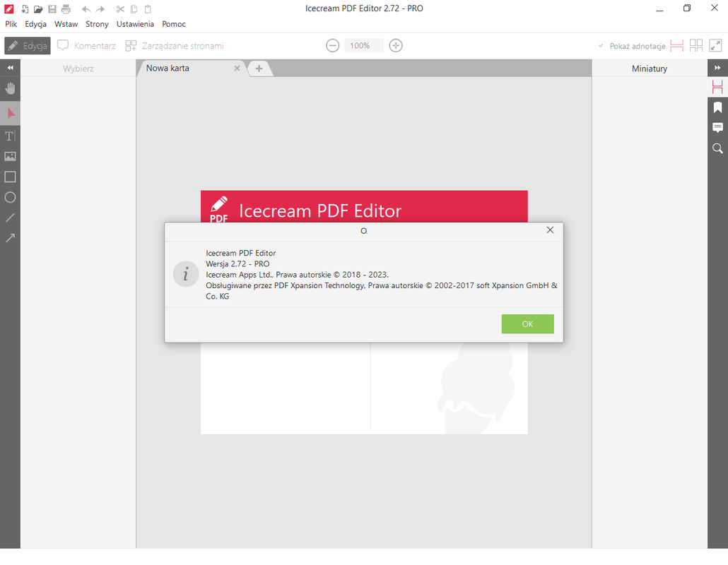Open the thumbnails panel icon in right sidebar
Viewport: 728px width, 565px height.
tap(717, 87)
